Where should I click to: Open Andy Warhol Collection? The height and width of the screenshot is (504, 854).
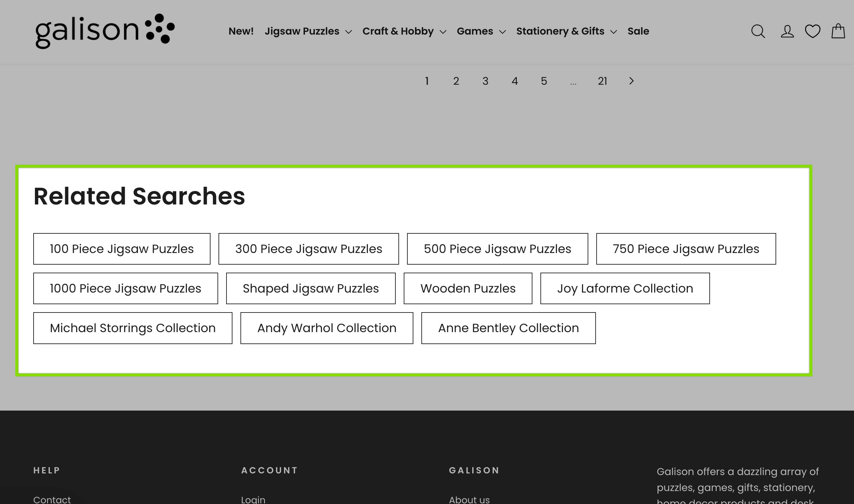pos(327,328)
